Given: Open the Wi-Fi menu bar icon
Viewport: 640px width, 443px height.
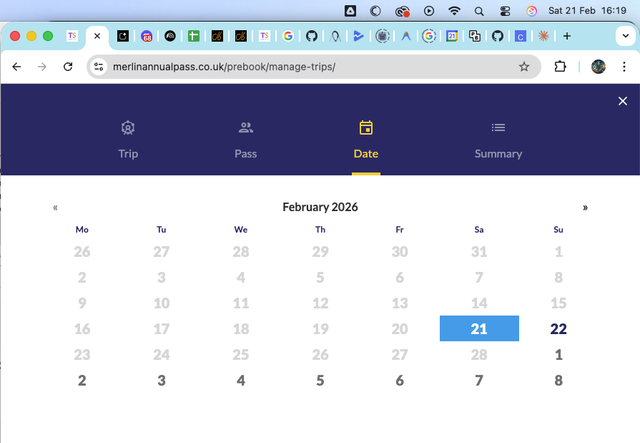Looking at the screenshot, I should 454,11.
